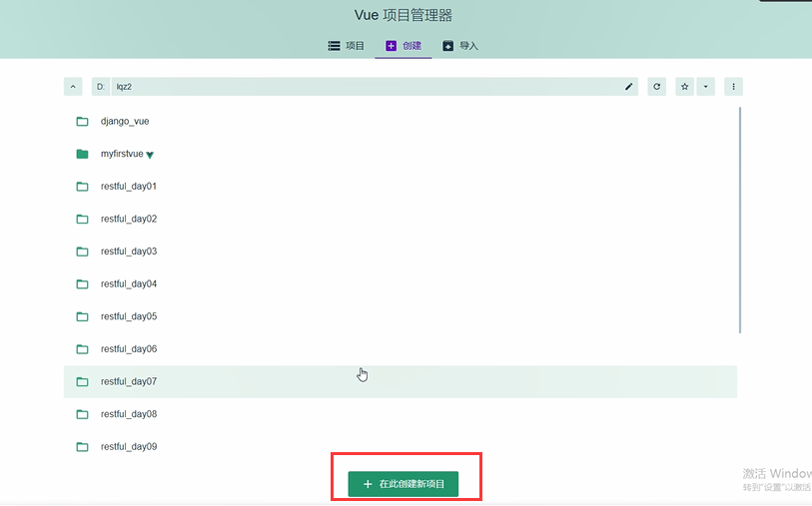The image size is (812, 506).
Task: Click the plus icon on 创建 tab
Action: (x=391, y=46)
